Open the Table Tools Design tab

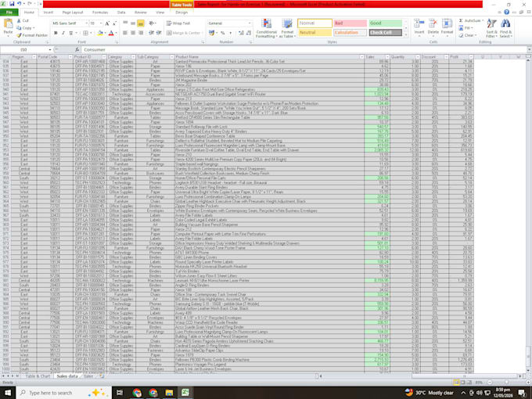tap(182, 13)
